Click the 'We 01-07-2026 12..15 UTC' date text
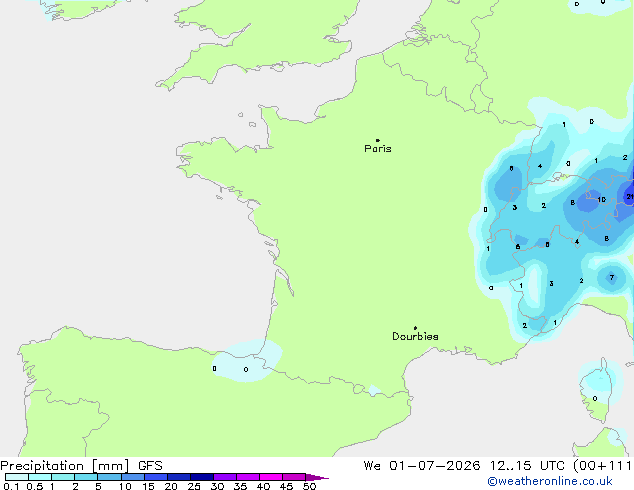The image size is (634, 490). coord(464,466)
